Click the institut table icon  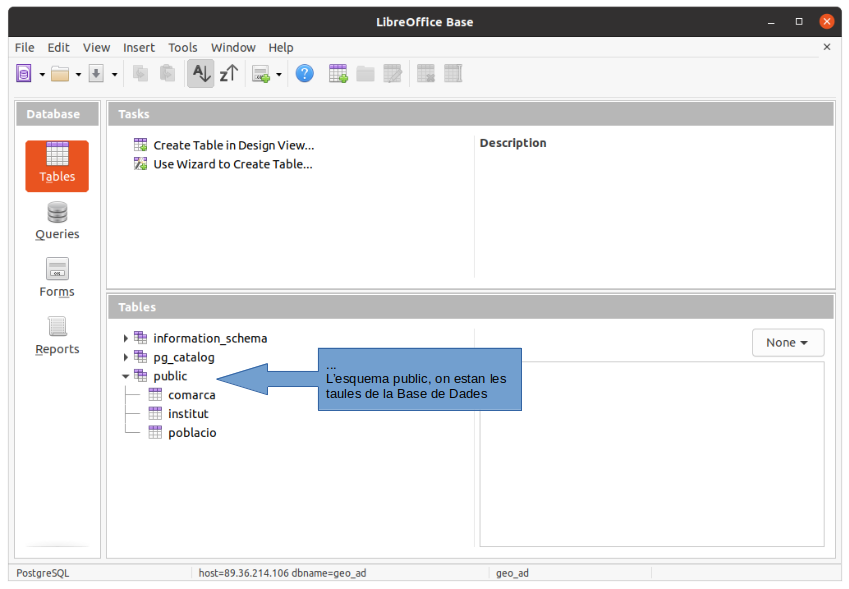155,414
